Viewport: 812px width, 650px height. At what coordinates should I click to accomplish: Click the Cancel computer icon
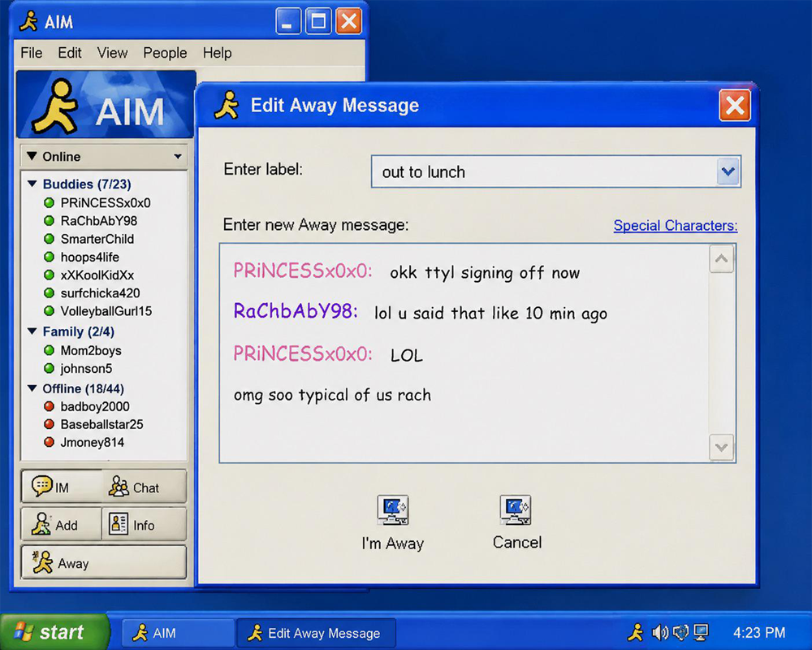tap(516, 510)
